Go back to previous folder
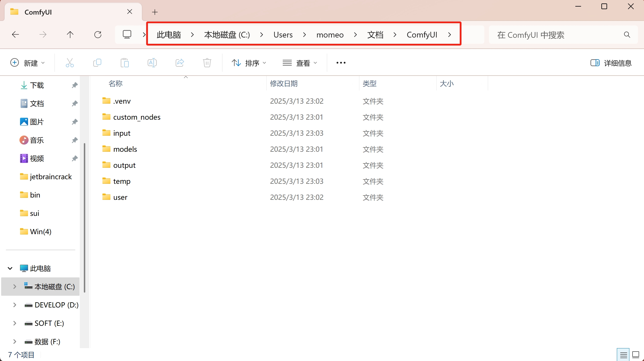This screenshot has height=361, width=644. click(15, 35)
